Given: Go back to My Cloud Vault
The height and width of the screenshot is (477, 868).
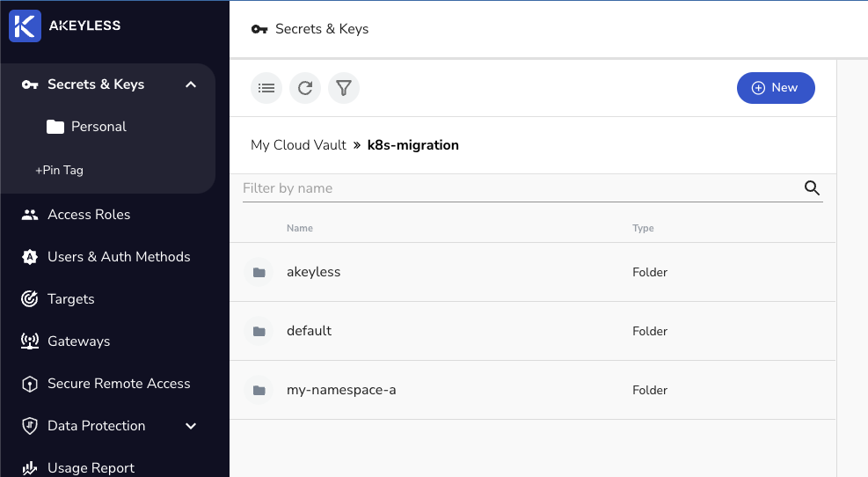Looking at the screenshot, I should tap(298, 145).
